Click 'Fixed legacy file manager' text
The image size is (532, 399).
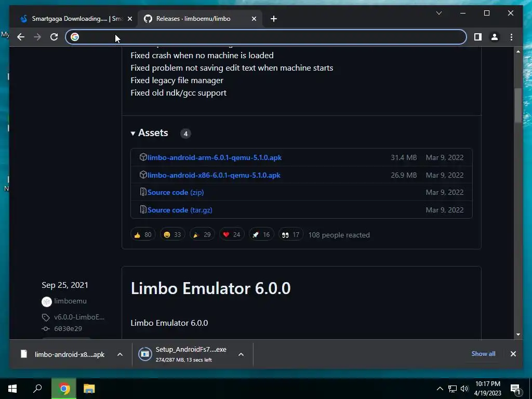[177, 81]
